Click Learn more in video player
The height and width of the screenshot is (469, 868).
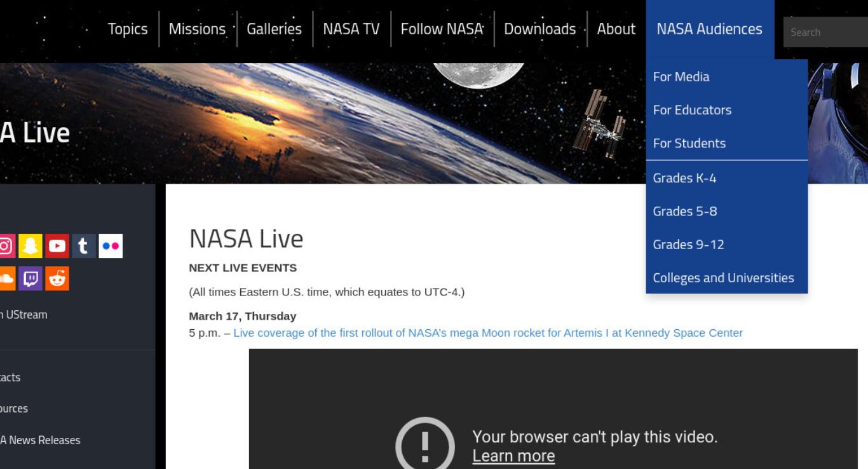click(x=513, y=456)
